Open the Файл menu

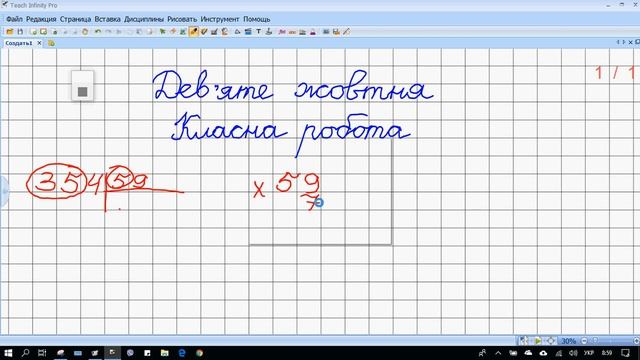pyautogui.click(x=14, y=19)
